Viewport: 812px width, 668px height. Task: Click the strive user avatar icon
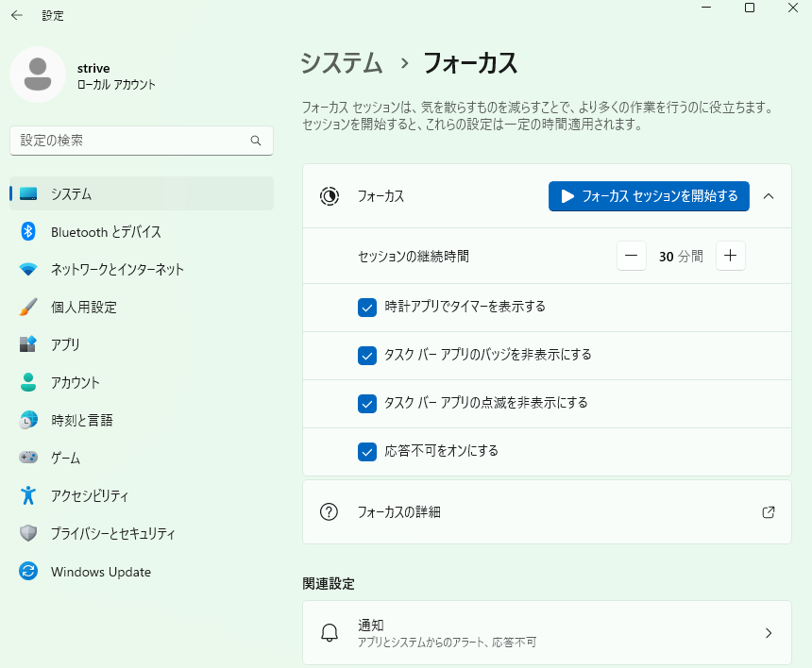coord(38,75)
